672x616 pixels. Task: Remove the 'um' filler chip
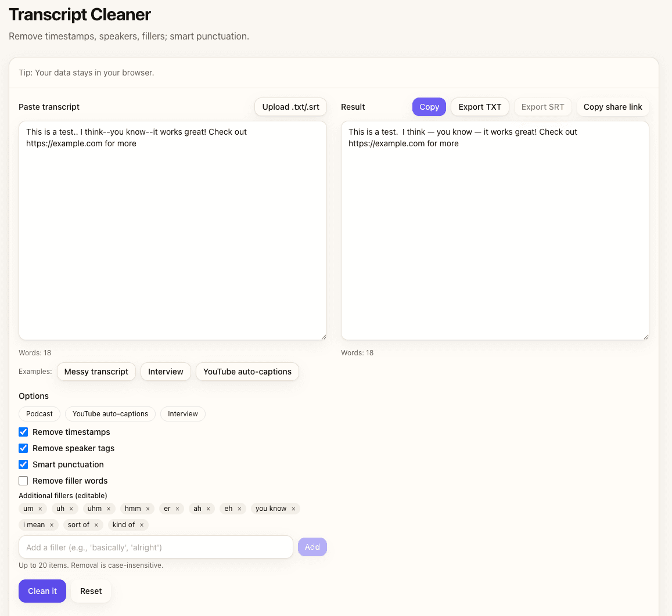tap(40, 509)
